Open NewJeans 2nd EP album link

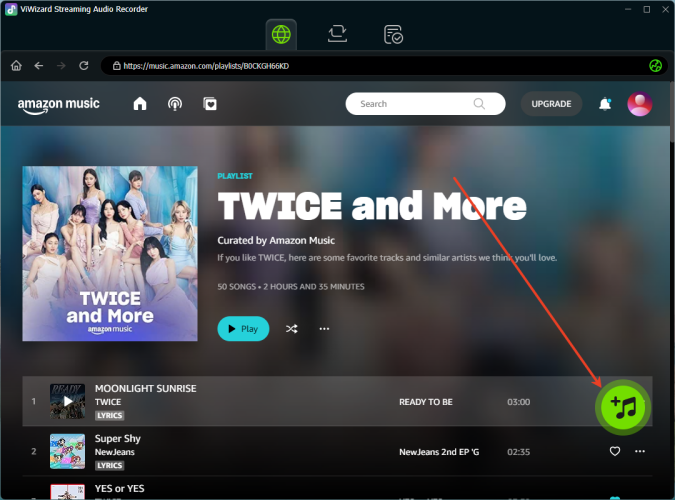pyautogui.click(x=439, y=452)
